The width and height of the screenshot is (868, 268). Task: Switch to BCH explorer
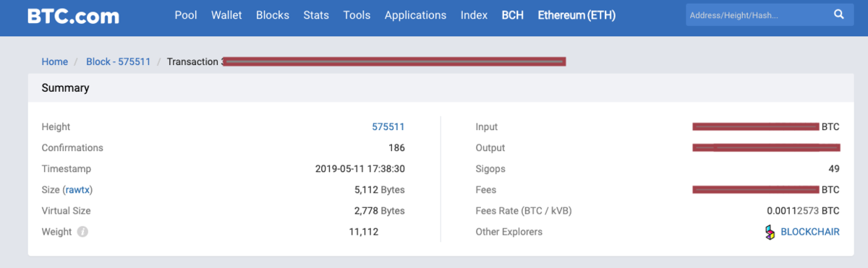513,15
